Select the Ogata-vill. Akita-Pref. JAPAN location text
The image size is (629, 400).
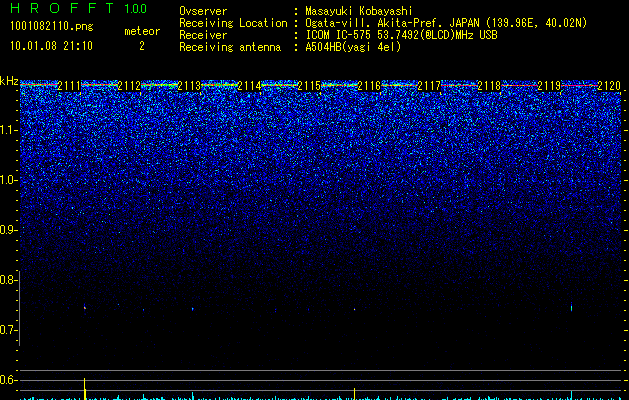446,23
